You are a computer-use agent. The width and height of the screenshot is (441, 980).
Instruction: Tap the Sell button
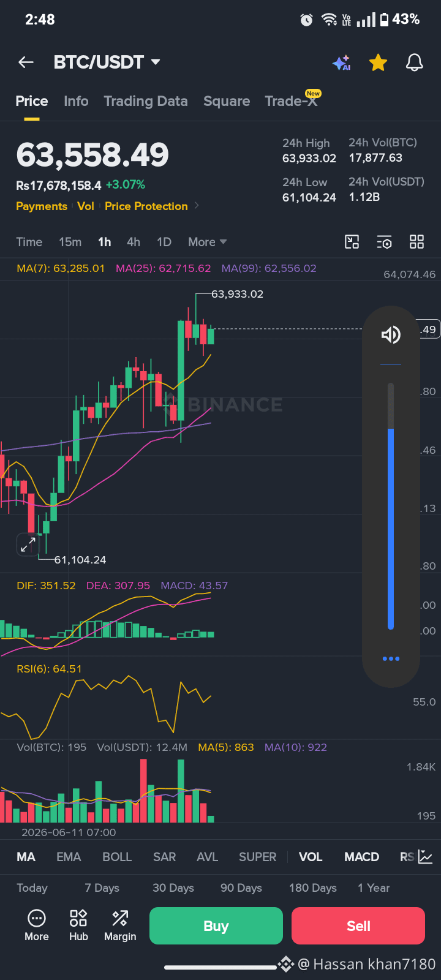click(358, 925)
